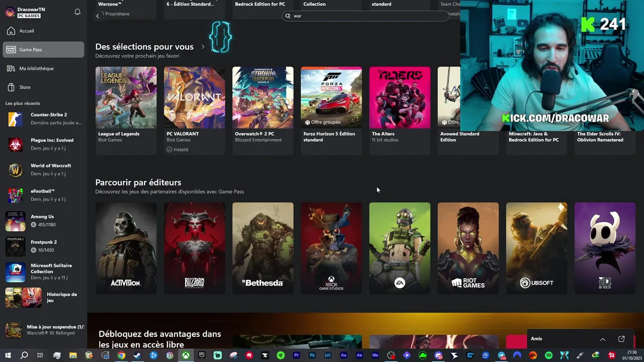Open Ubisoft Connect from the taskbar
The height and width of the screenshot is (362, 644).
point(170,355)
